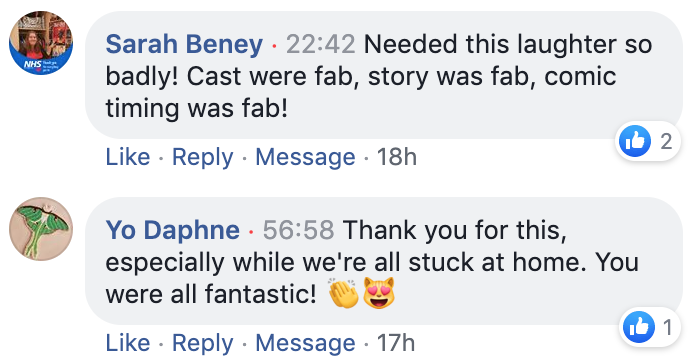The image size is (700, 360).
Task: Click the Yo Daphne name link
Action: [173, 230]
